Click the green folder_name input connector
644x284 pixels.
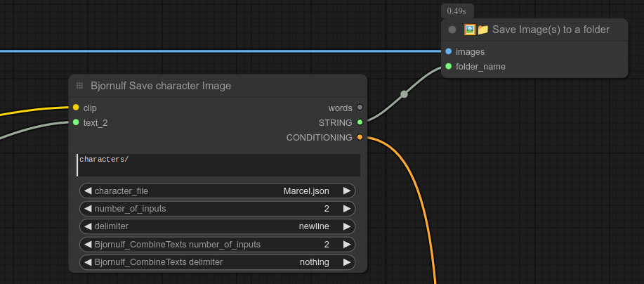point(448,66)
